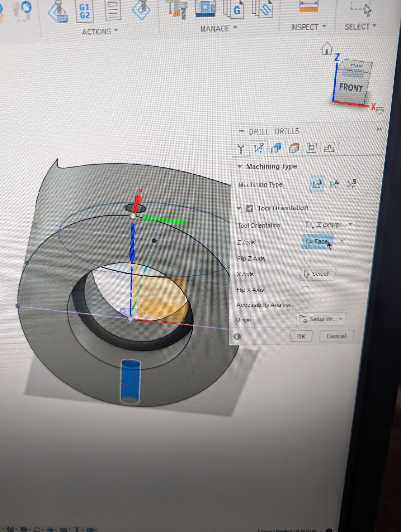Uncheck the Tool Orientation checkbox
The image size is (401, 532).
(x=250, y=208)
